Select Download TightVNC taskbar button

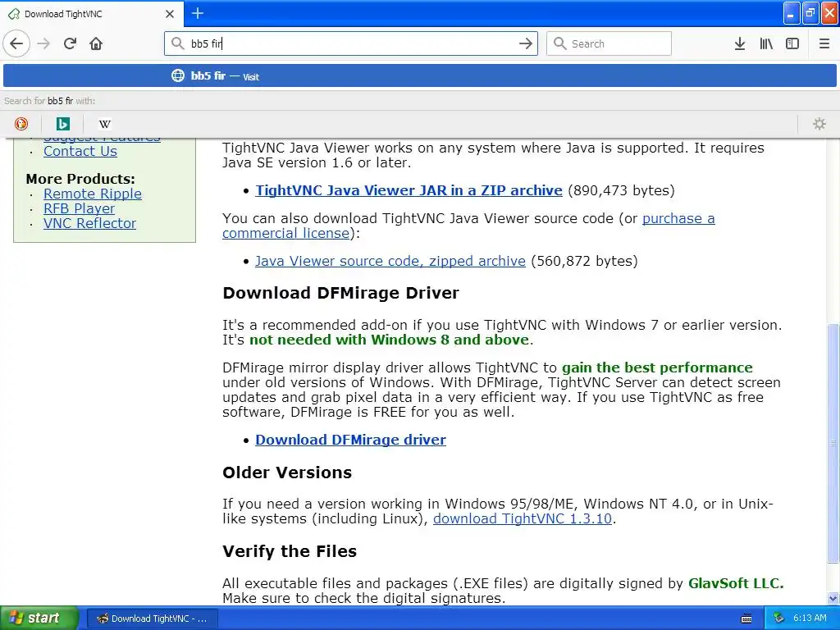(152, 619)
